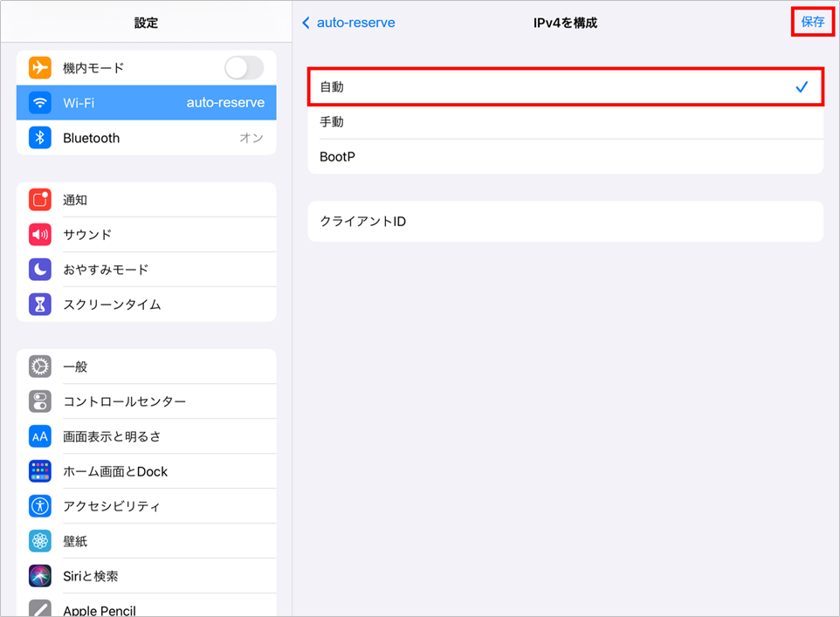Go back using the chevron arrow
Image resolution: width=840 pixels, height=617 pixels.
306,23
